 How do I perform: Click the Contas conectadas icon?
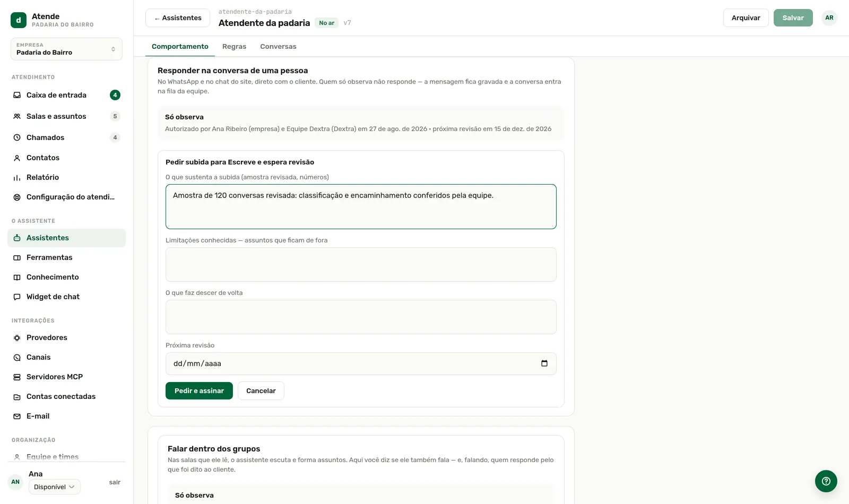click(17, 396)
